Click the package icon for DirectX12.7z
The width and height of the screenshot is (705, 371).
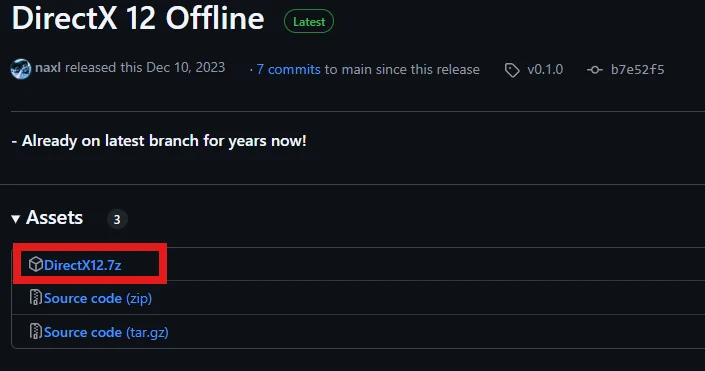click(x=36, y=264)
